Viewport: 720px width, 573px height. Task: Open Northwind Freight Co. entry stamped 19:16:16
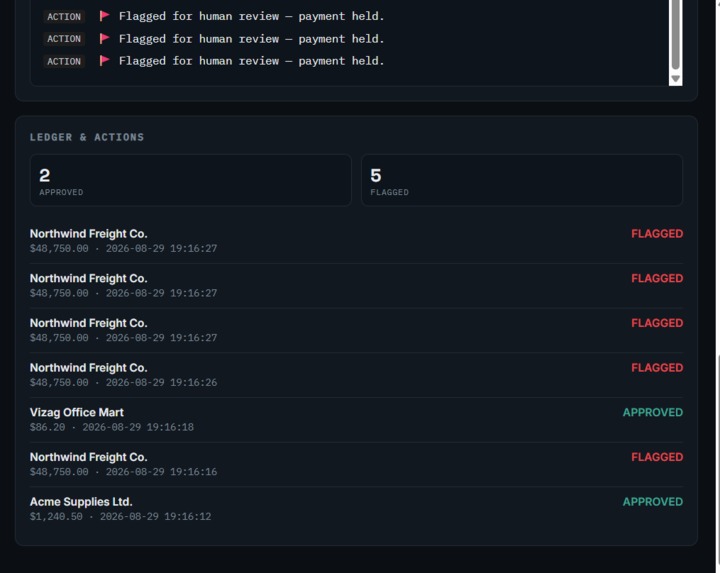point(356,464)
